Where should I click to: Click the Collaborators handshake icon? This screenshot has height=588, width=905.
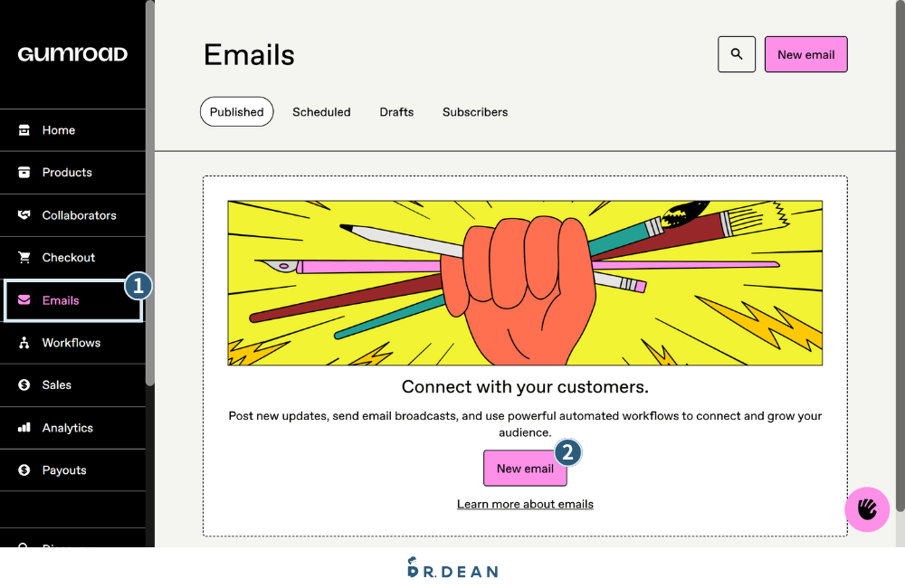coord(24,215)
